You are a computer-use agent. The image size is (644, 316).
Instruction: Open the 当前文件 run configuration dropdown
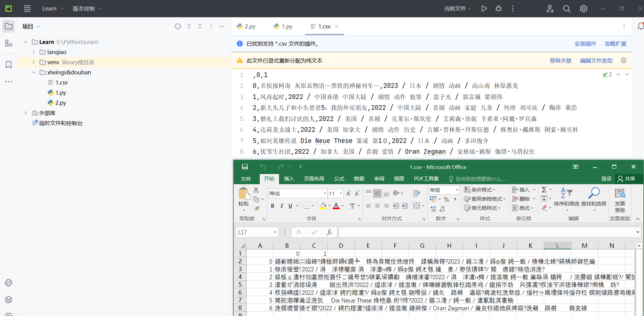click(458, 8)
